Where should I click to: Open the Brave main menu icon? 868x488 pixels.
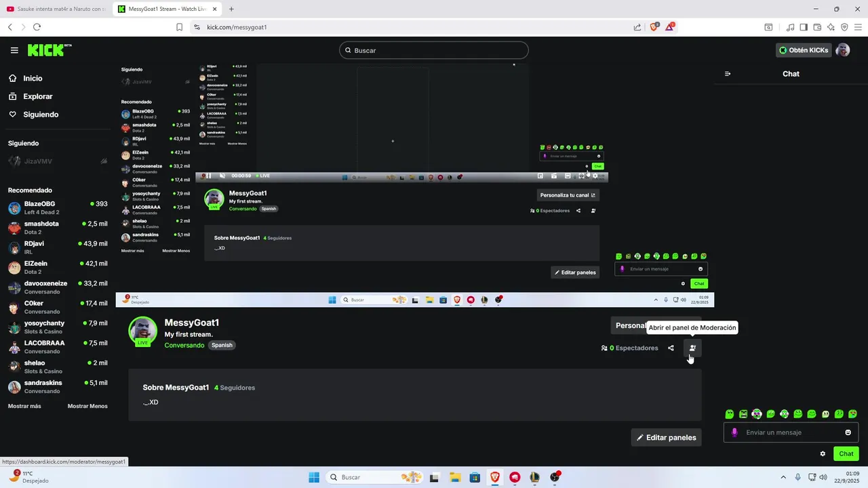coord(858,27)
